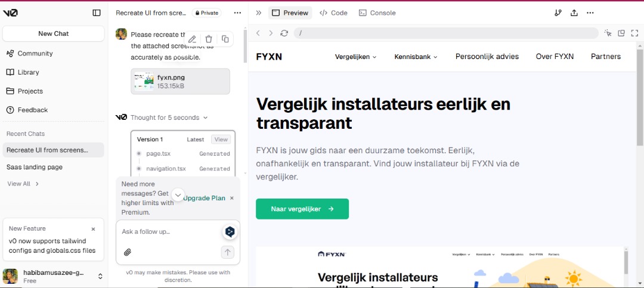Switch to the Code tab

click(333, 13)
